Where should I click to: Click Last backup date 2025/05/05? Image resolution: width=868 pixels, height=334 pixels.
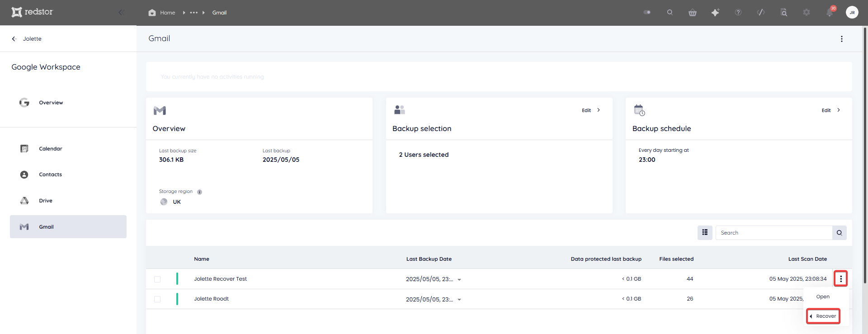[x=281, y=160]
